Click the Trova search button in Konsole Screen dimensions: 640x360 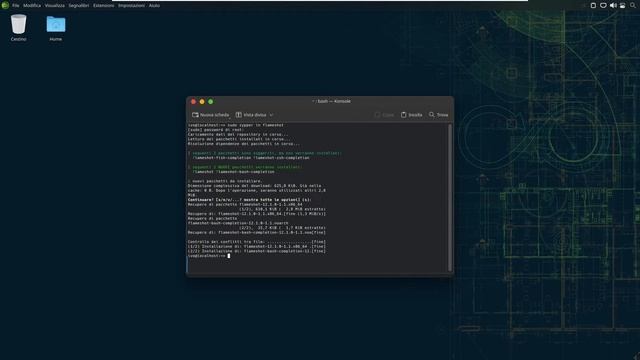point(438,115)
